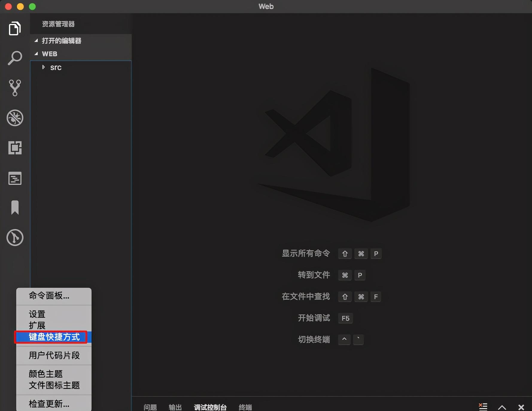The image size is (532, 411).
Task: Click the 资源管理器 sidebar title
Action: point(58,24)
